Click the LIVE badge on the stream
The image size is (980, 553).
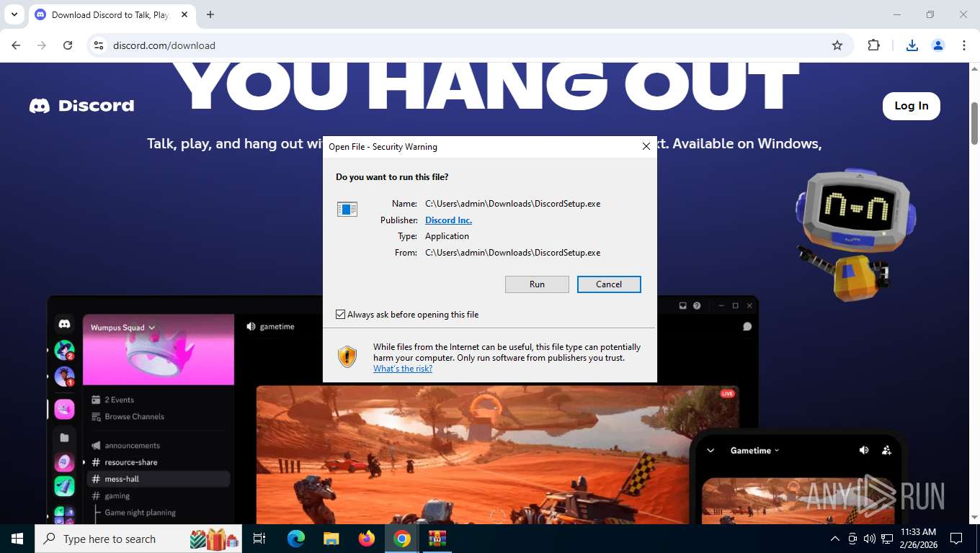727,394
